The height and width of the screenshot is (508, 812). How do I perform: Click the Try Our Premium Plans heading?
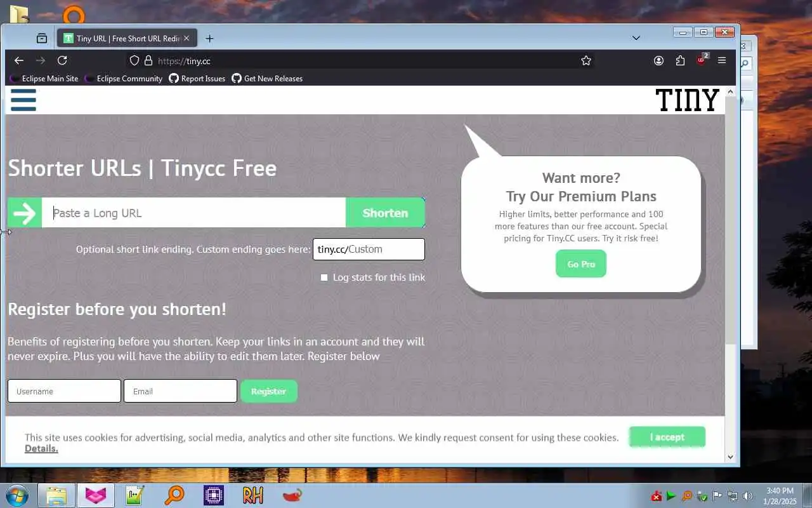click(581, 196)
